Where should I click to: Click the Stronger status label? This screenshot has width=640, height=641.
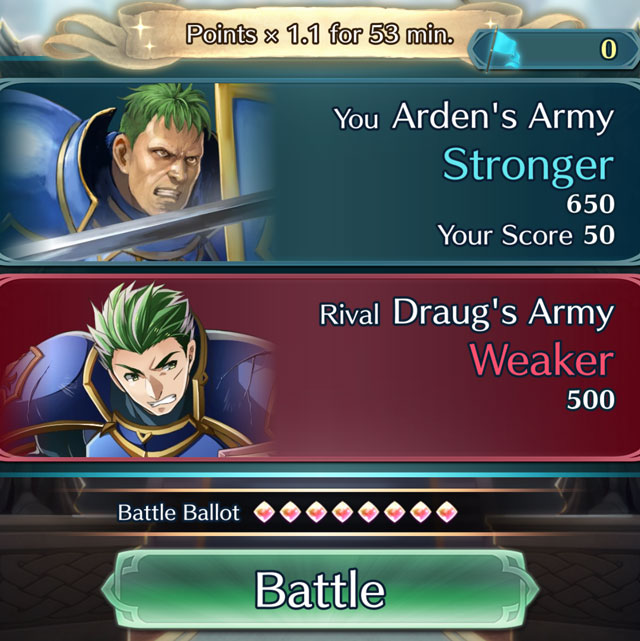528,166
